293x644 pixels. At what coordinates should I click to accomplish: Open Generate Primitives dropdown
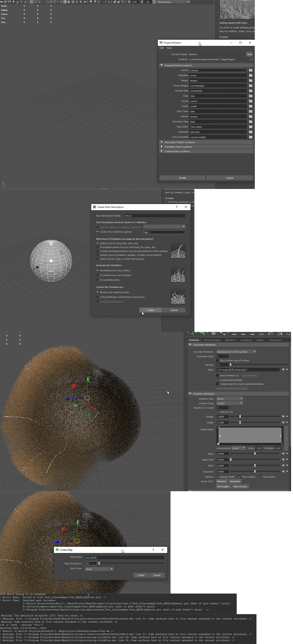236,352
